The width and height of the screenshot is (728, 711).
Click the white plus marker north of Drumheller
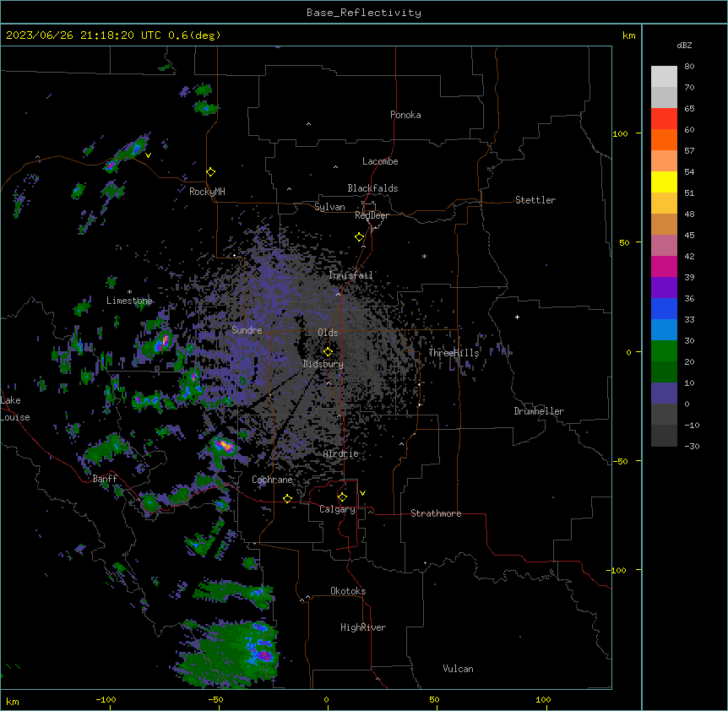click(517, 317)
